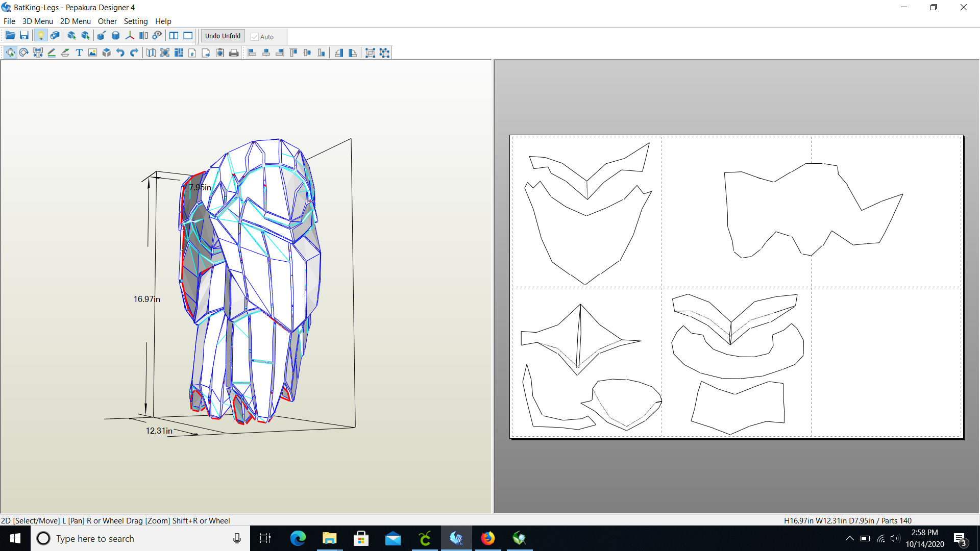
Task: Align selected parts to the left
Action: click(252, 52)
